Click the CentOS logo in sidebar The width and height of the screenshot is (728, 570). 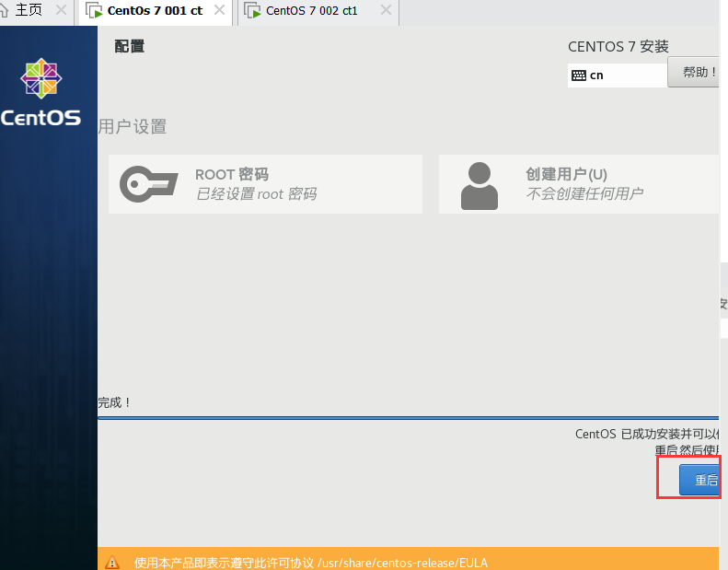[x=40, y=92]
